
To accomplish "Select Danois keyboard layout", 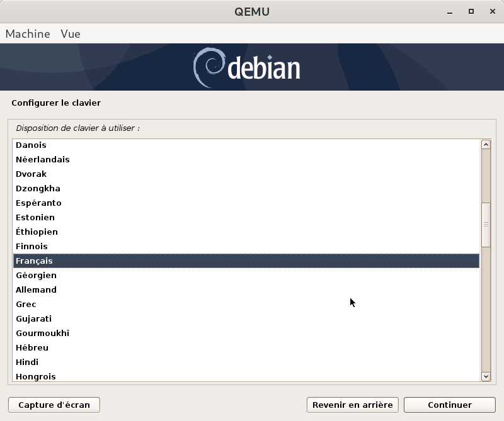I will 31,145.
